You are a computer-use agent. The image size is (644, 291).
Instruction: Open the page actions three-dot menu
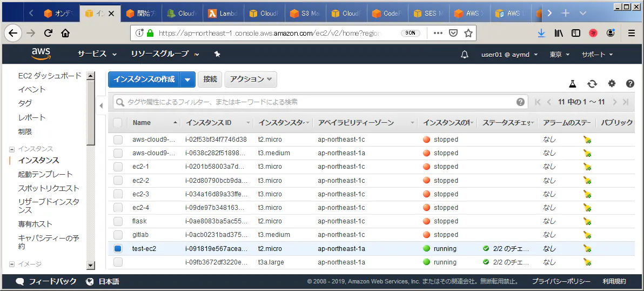pos(438,34)
